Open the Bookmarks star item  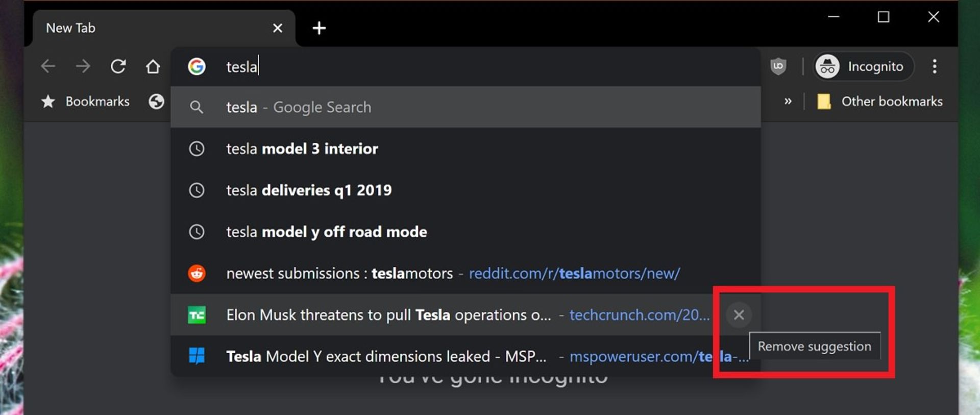[86, 102]
